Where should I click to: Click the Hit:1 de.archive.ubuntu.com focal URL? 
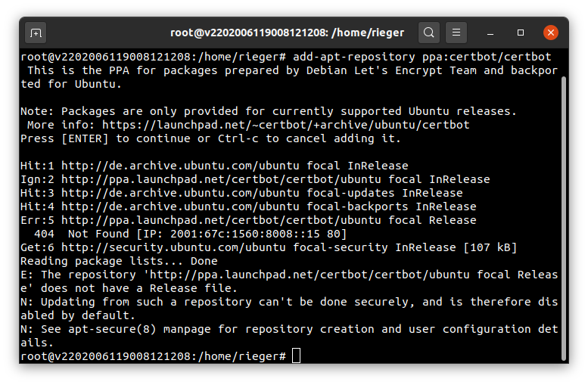pos(180,166)
